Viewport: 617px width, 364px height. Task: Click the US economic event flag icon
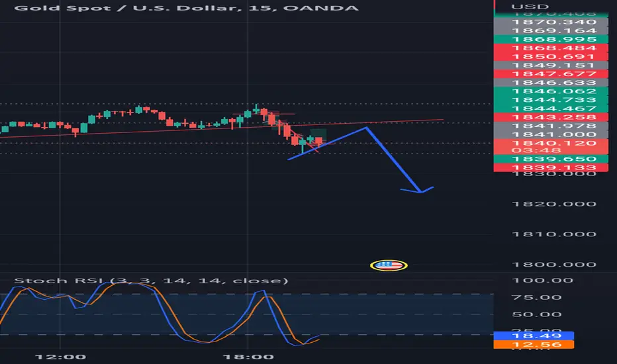pos(389,265)
